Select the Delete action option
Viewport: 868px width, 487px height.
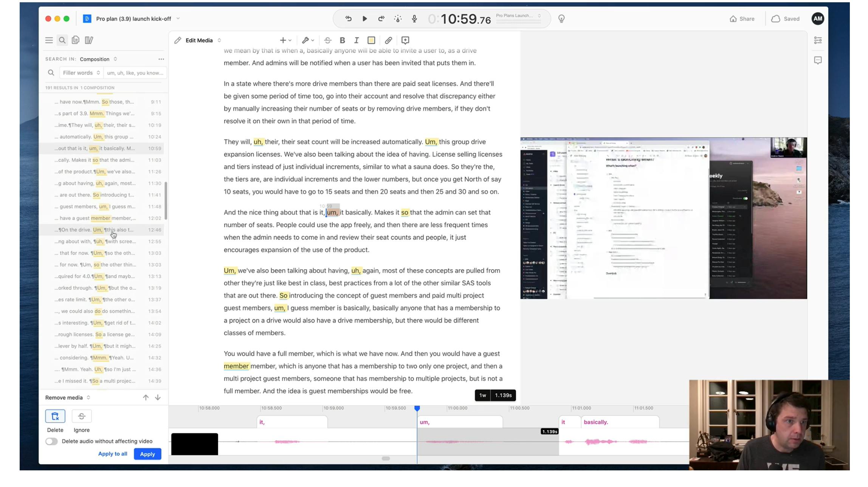tap(55, 416)
